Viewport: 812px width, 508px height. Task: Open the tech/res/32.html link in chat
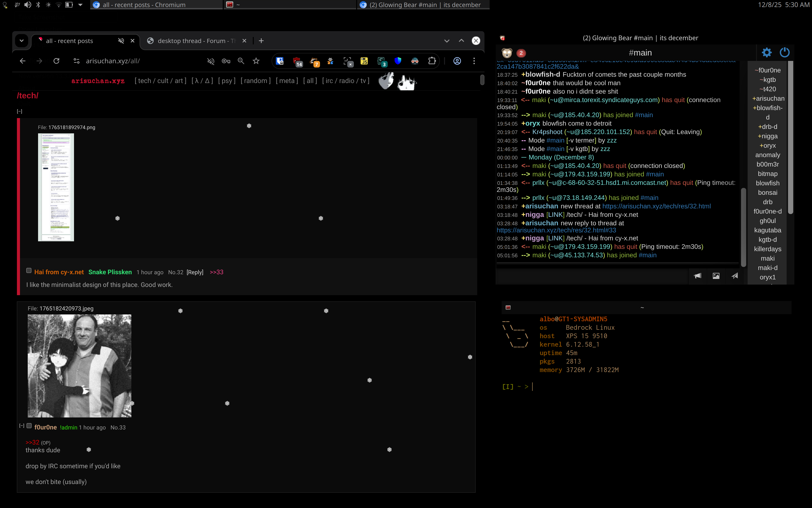coord(656,206)
